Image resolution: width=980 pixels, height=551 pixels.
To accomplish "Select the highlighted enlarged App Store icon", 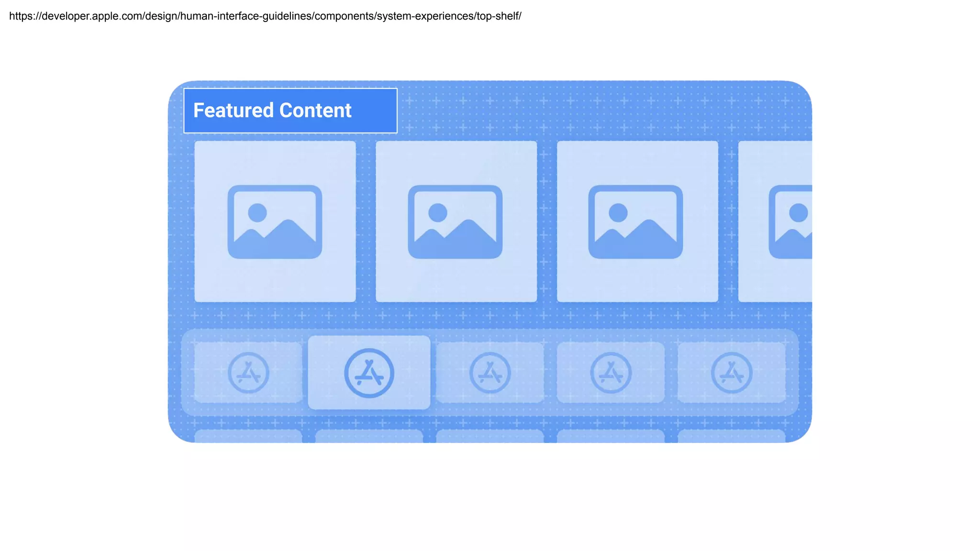I will (x=369, y=373).
